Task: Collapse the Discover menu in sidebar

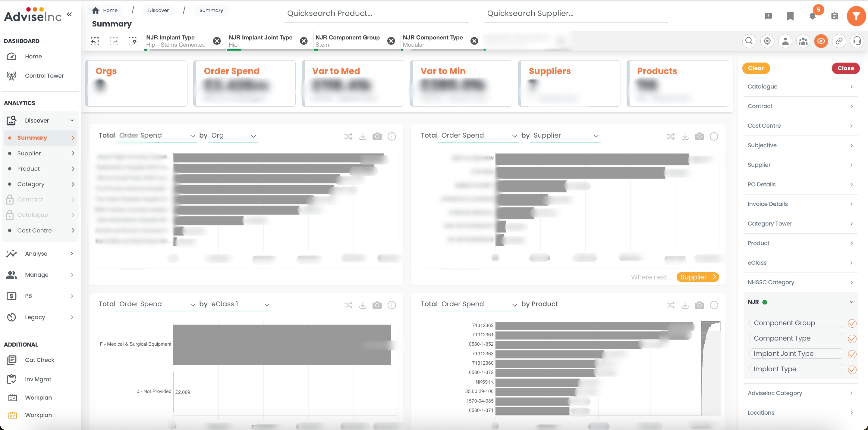Action: [x=40, y=120]
